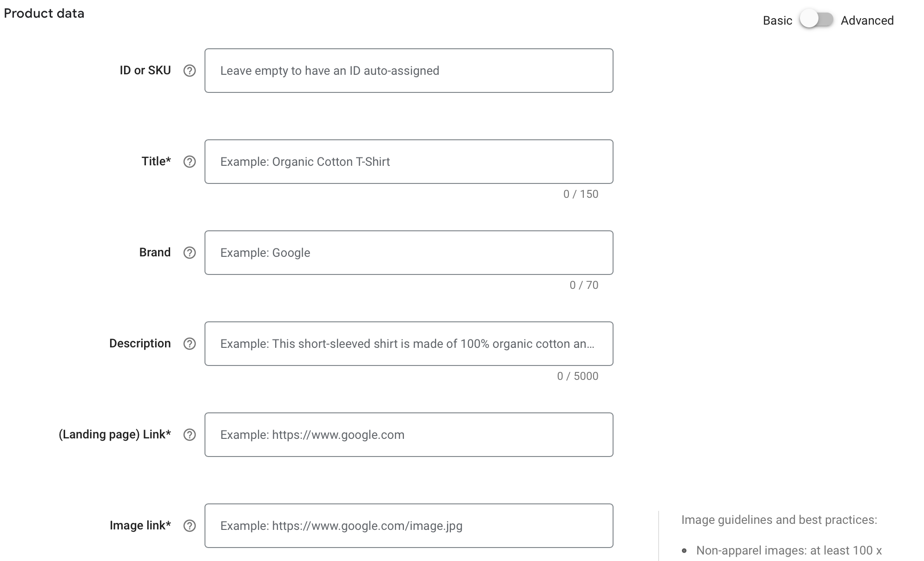Click the Image link input field

click(409, 526)
